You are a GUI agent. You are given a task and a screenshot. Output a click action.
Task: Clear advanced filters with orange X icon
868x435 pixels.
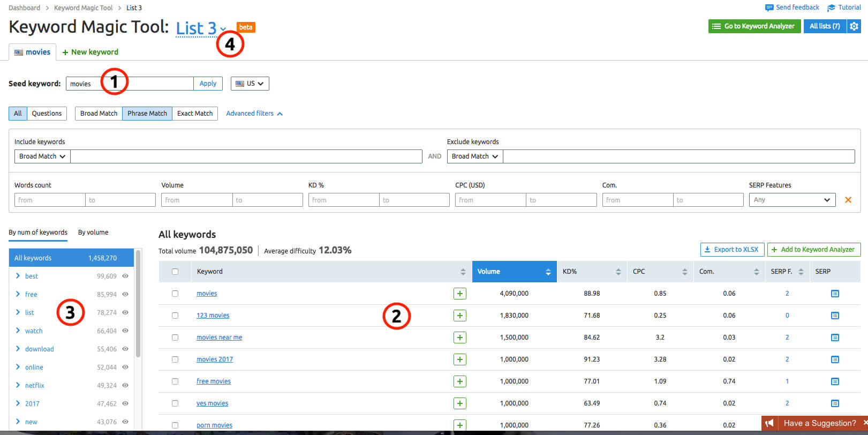tap(848, 200)
